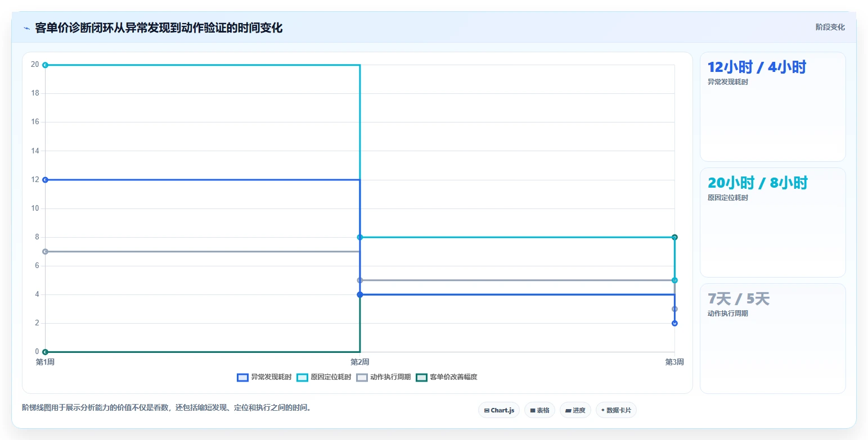Click the 第1周 x-axis label
Viewport: 868px width, 440px height.
tap(45, 362)
